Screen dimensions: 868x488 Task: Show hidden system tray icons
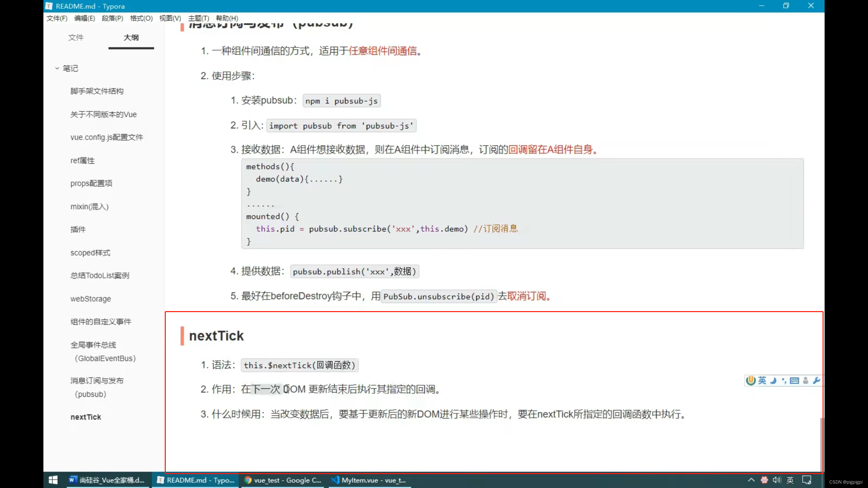click(751, 480)
